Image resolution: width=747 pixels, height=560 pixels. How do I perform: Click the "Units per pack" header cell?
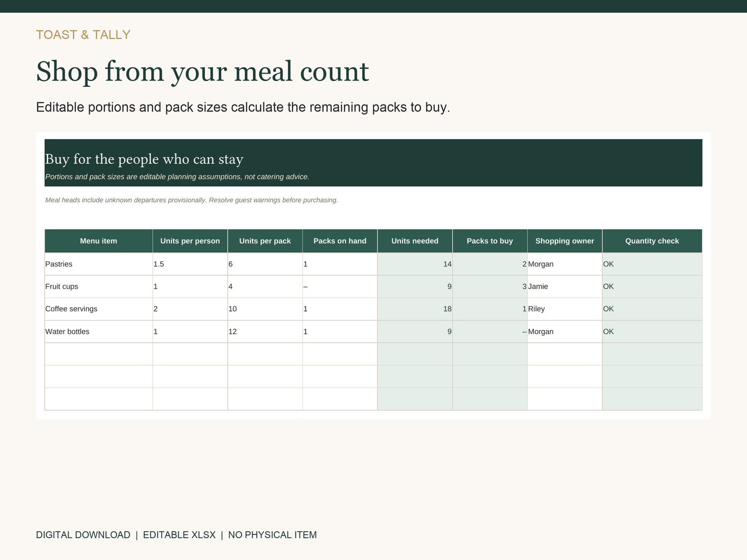click(265, 241)
